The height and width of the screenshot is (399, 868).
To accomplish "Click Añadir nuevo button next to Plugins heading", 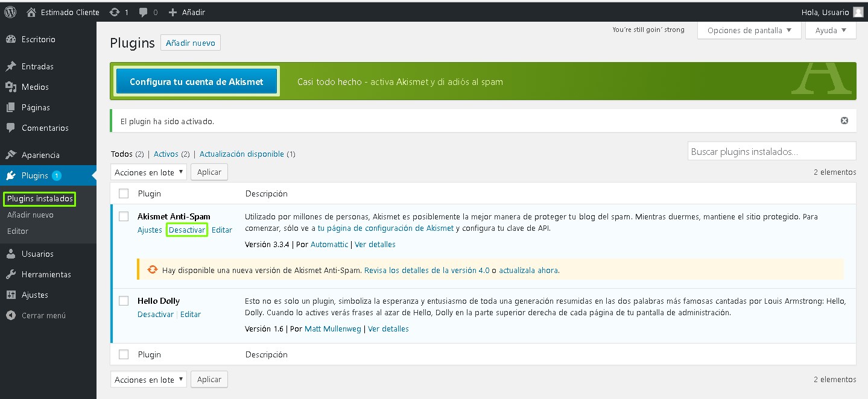I will [x=191, y=43].
